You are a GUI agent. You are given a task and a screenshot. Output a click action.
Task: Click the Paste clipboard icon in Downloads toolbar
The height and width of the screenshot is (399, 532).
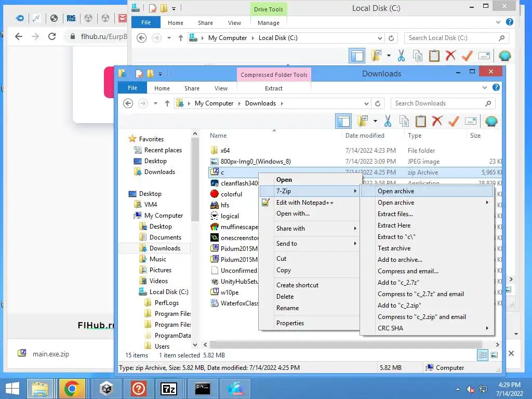point(421,121)
